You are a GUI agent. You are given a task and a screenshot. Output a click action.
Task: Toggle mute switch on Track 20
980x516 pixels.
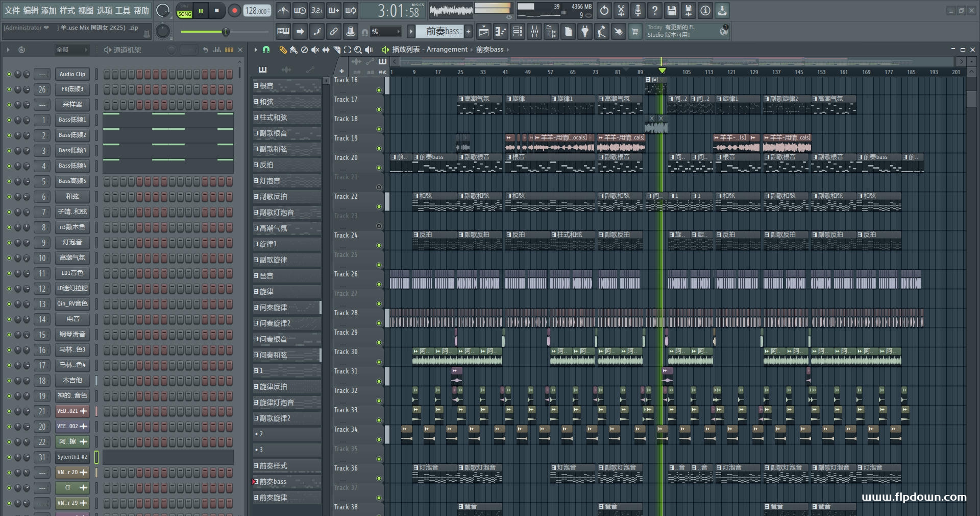point(379,168)
